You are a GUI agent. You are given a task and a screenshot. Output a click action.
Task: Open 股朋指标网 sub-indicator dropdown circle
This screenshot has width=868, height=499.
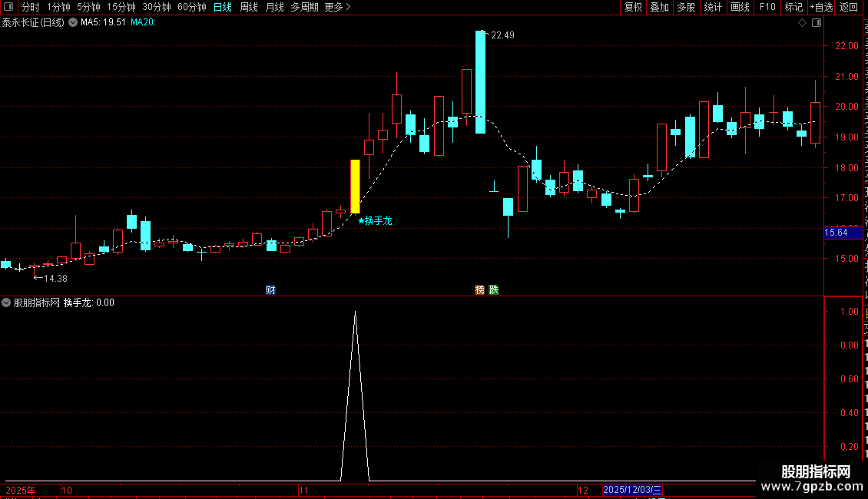pos(6,302)
